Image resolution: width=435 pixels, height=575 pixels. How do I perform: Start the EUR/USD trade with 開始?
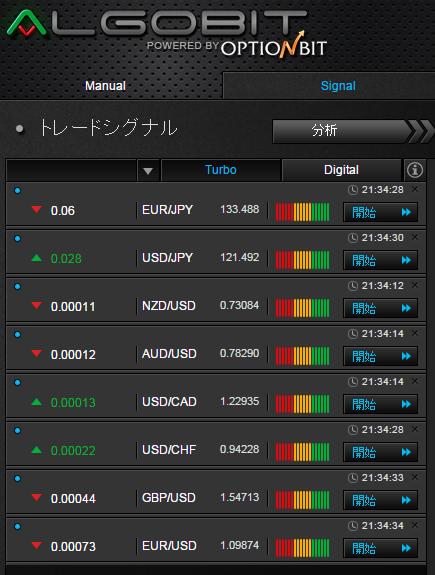tap(380, 548)
